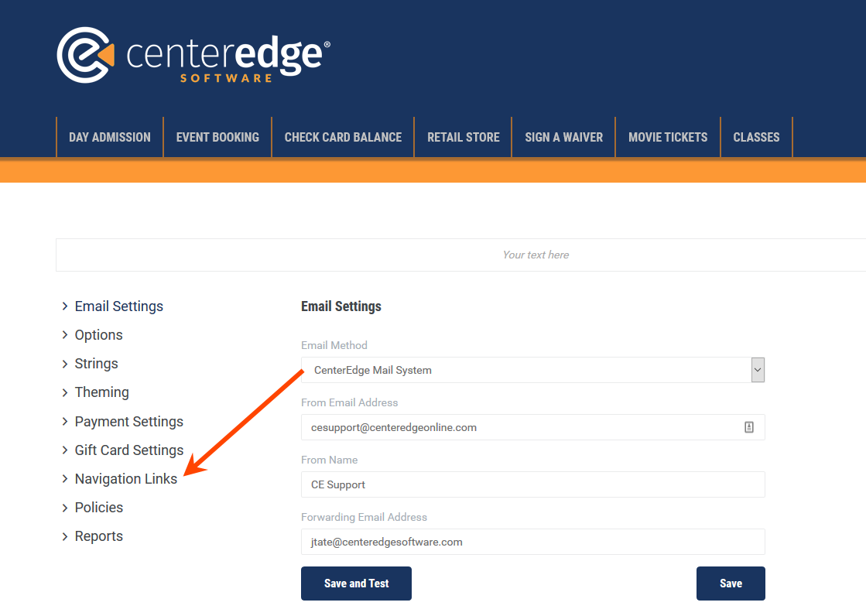Open the Policies sidebar link
Viewport: 866px width, 616px height.
99,508
